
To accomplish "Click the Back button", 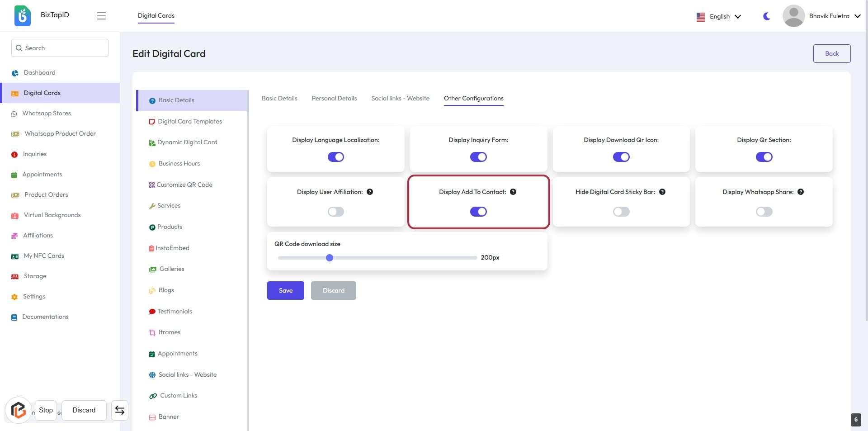I will (831, 53).
